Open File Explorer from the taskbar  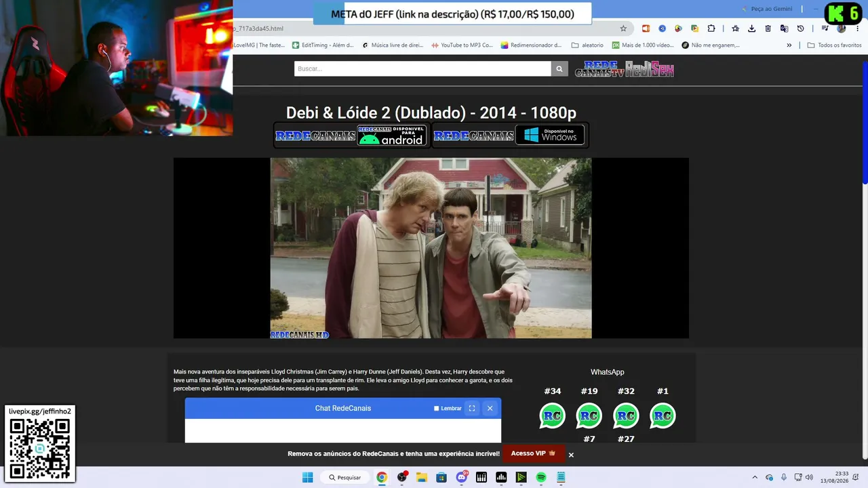tap(421, 477)
